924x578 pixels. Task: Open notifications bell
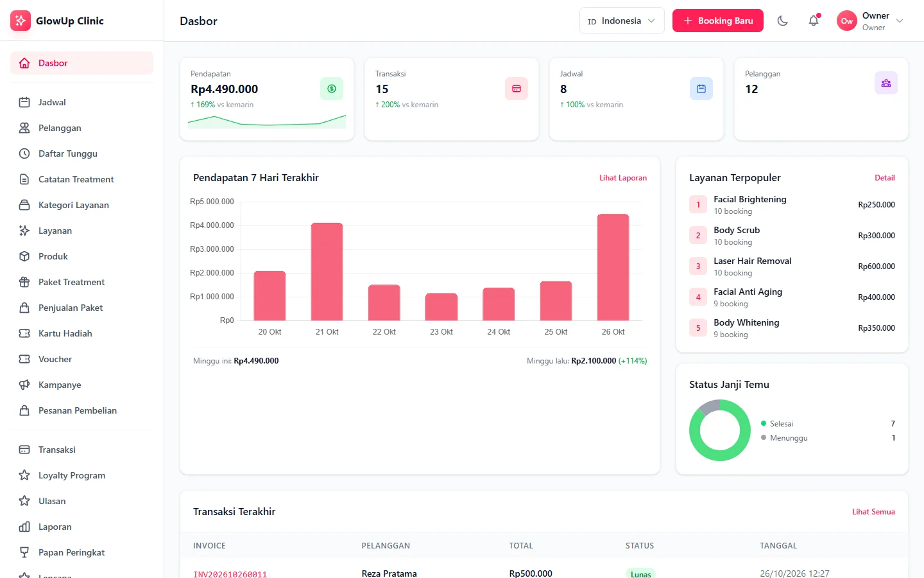pyautogui.click(x=814, y=21)
